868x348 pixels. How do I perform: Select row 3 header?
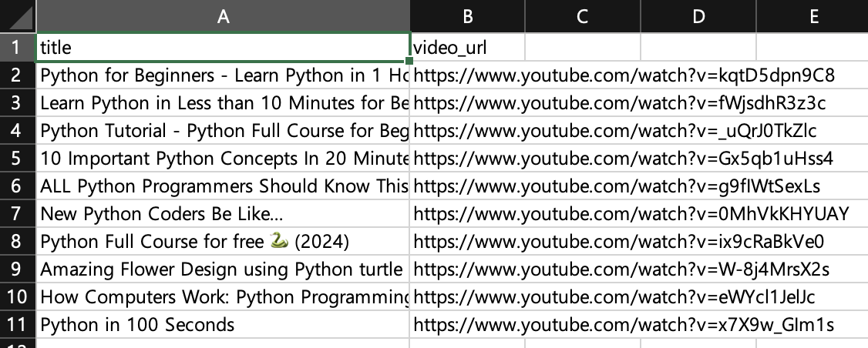[x=18, y=102]
